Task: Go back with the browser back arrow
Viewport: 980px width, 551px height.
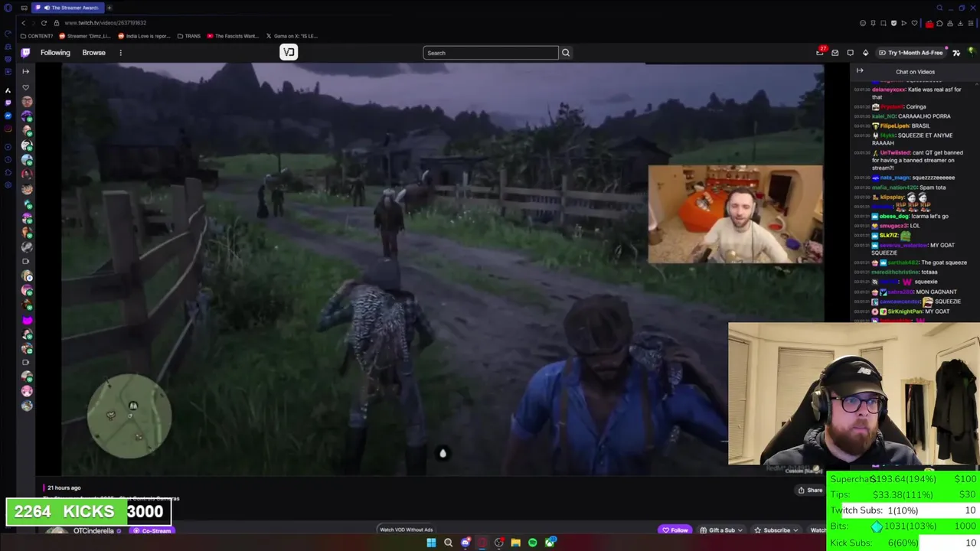Action: coord(23,23)
